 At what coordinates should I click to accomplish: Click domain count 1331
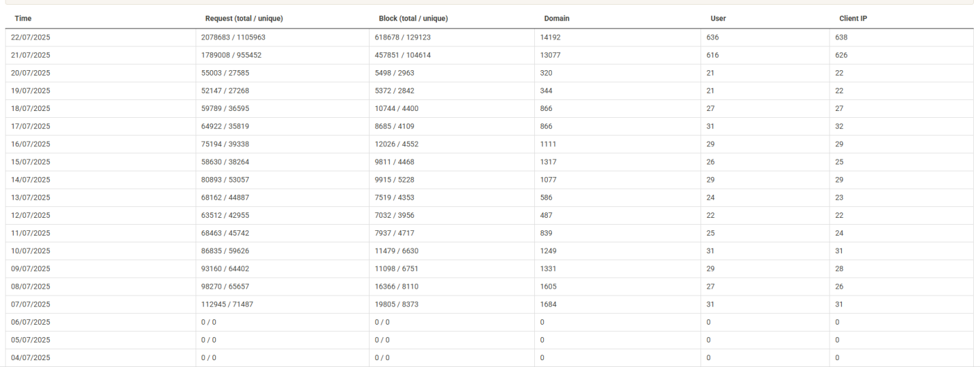548,269
